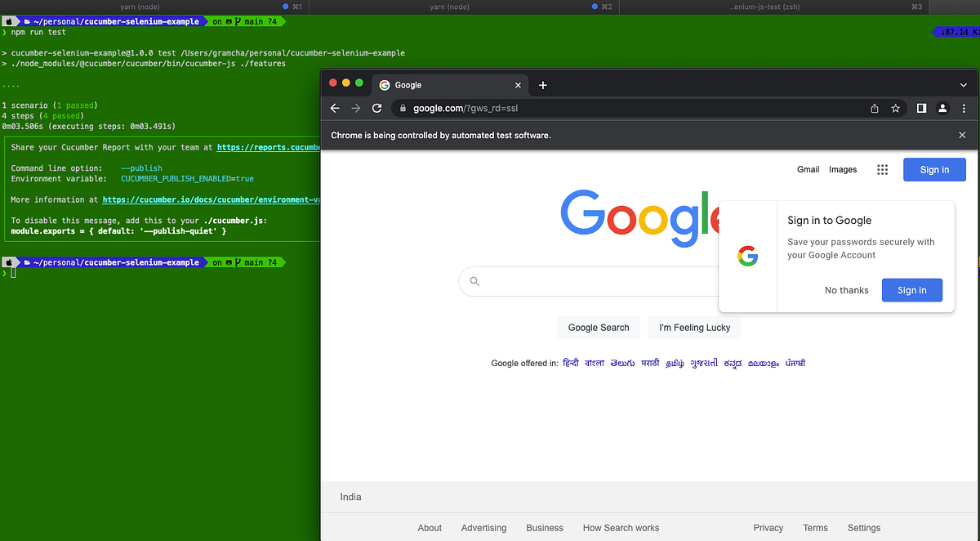Click the blue Sign in button top right
The image size is (980, 541).
click(934, 169)
